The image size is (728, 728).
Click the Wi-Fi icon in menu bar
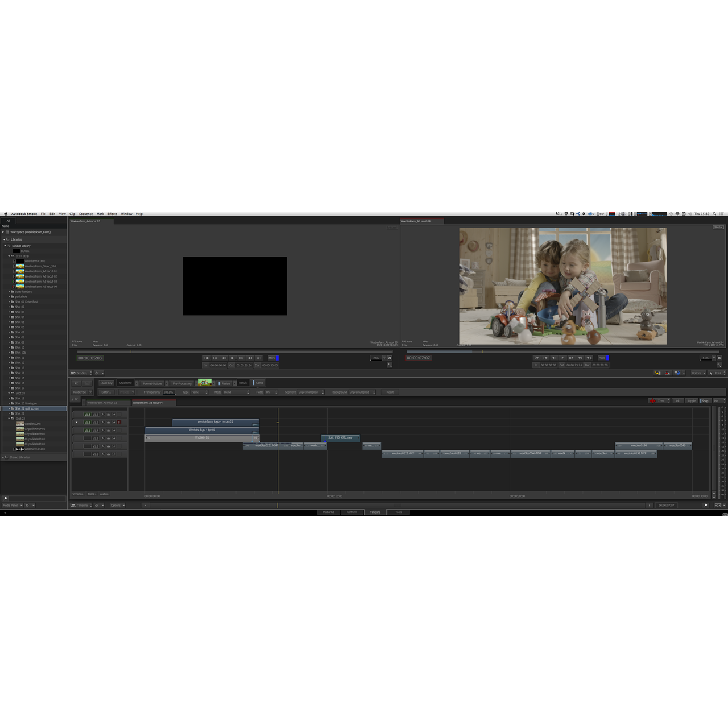pos(677,214)
